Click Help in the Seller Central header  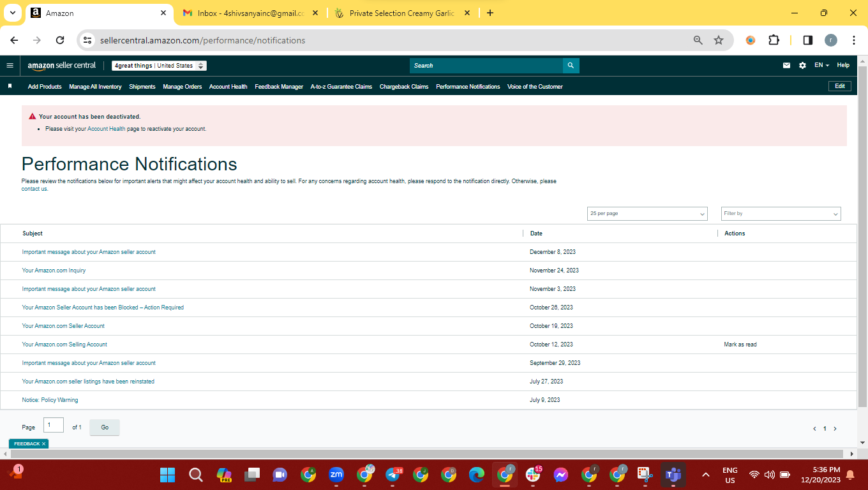(843, 66)
